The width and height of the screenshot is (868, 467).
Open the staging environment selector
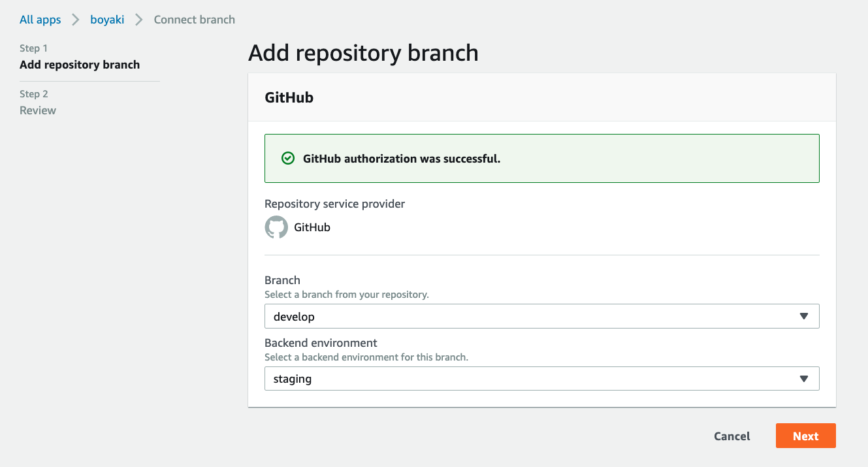click(541, 379)
